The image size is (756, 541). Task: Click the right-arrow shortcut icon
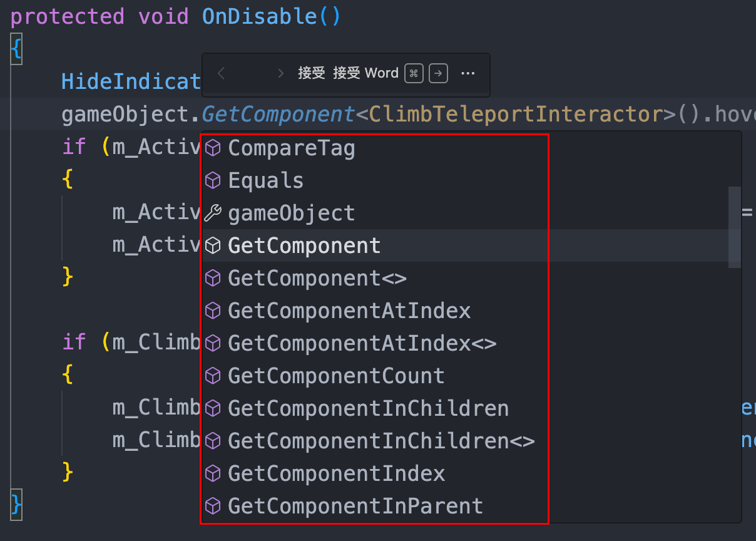click(437, 73)
